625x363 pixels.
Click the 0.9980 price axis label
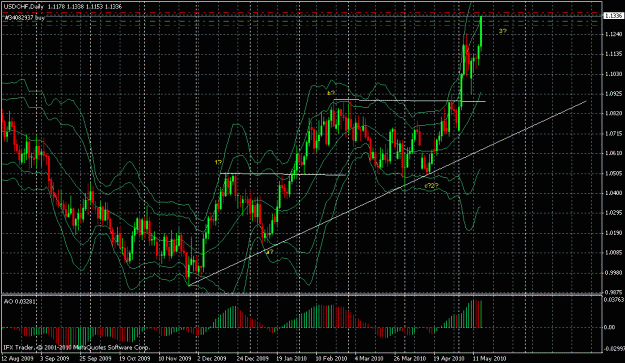click(x=613, y=273)
